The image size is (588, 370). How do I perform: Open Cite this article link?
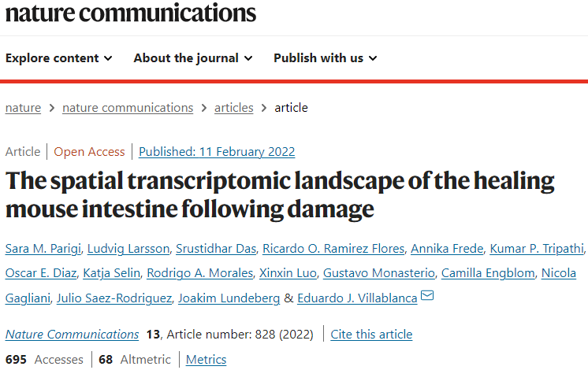[371, 334]
